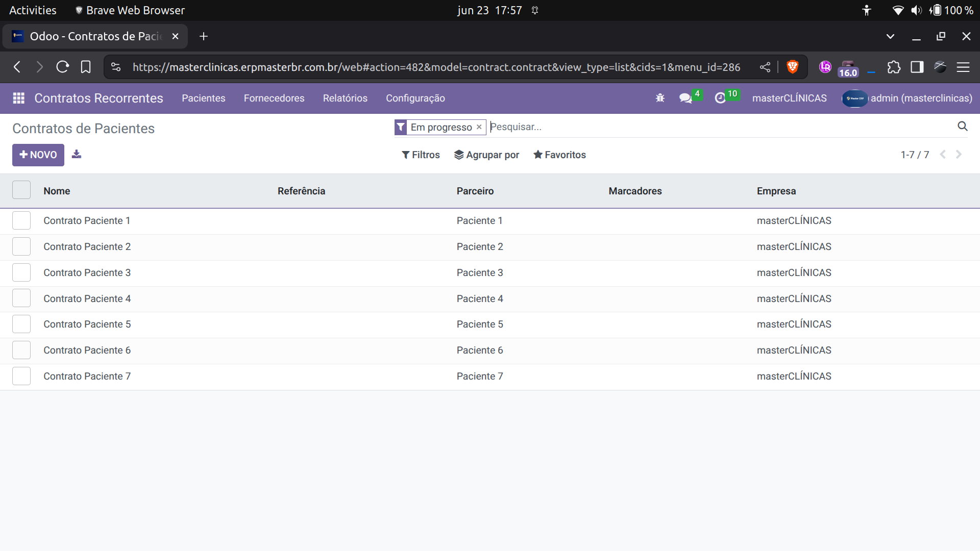Open the Contrato Paciente 1 record
Viewport: 980px width, 551px height.
click(x=87, y=220)
